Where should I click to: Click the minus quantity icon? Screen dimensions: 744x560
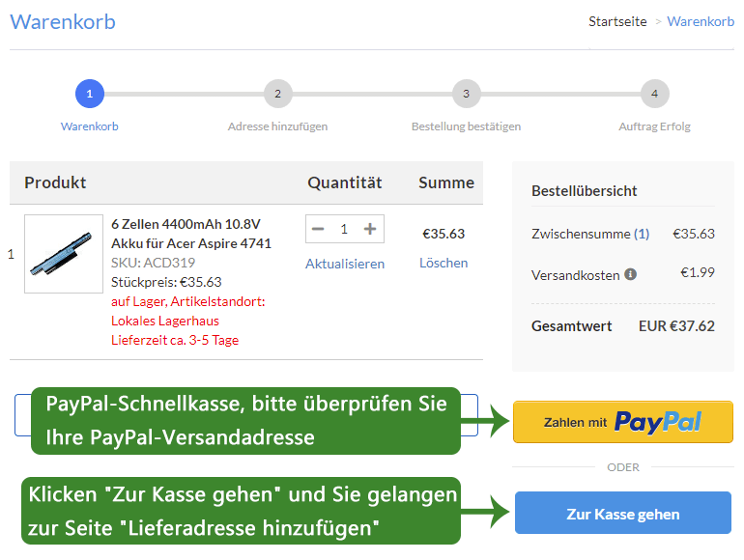pos(318,229)
